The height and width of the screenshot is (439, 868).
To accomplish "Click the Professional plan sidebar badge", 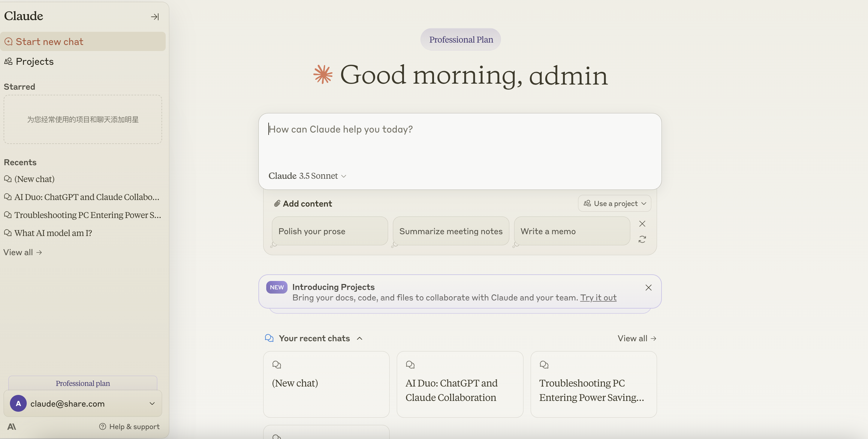I will (x=83, y=383).
